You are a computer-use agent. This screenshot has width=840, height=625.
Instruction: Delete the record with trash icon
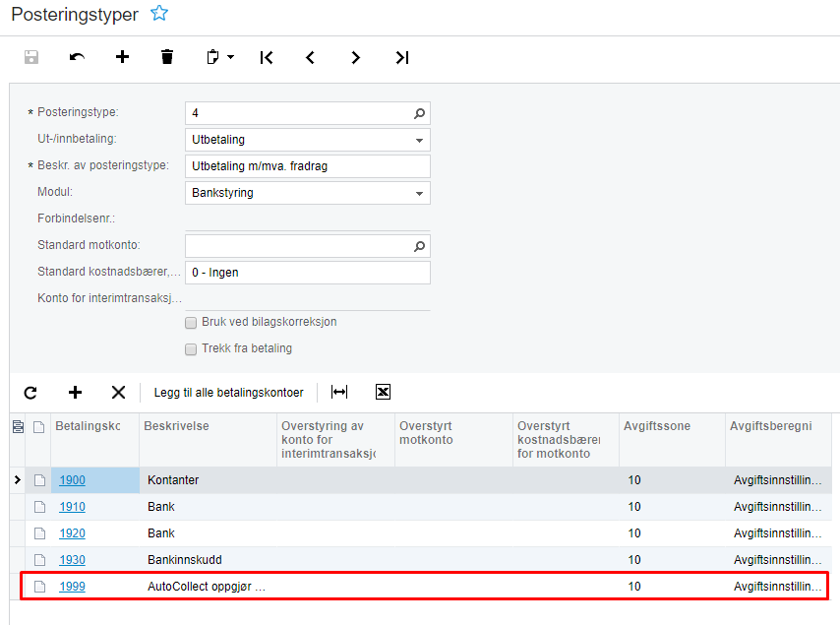[167, 57]
